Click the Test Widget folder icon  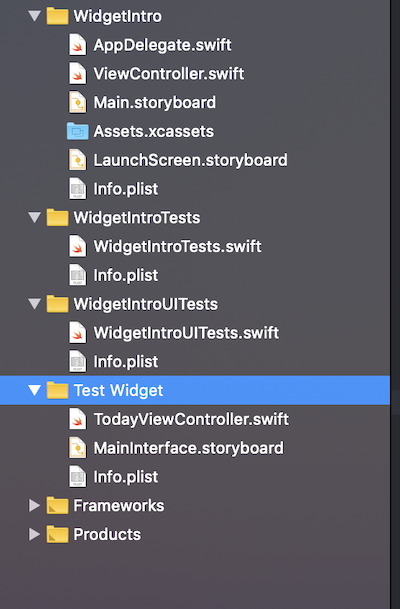click(x=57, y=390)
